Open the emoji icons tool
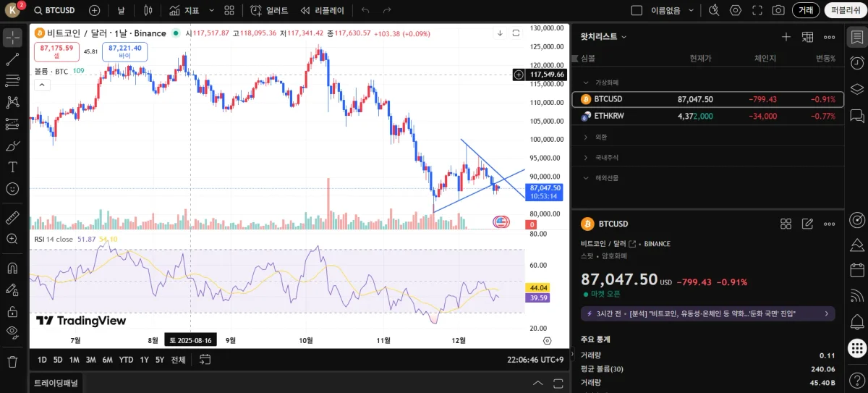The image size is (868, 393). point(12,188)
